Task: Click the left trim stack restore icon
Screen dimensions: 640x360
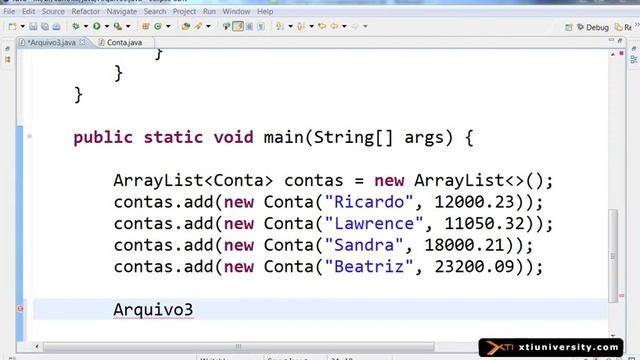Action: pyautogui.click(x=7, y=49)
